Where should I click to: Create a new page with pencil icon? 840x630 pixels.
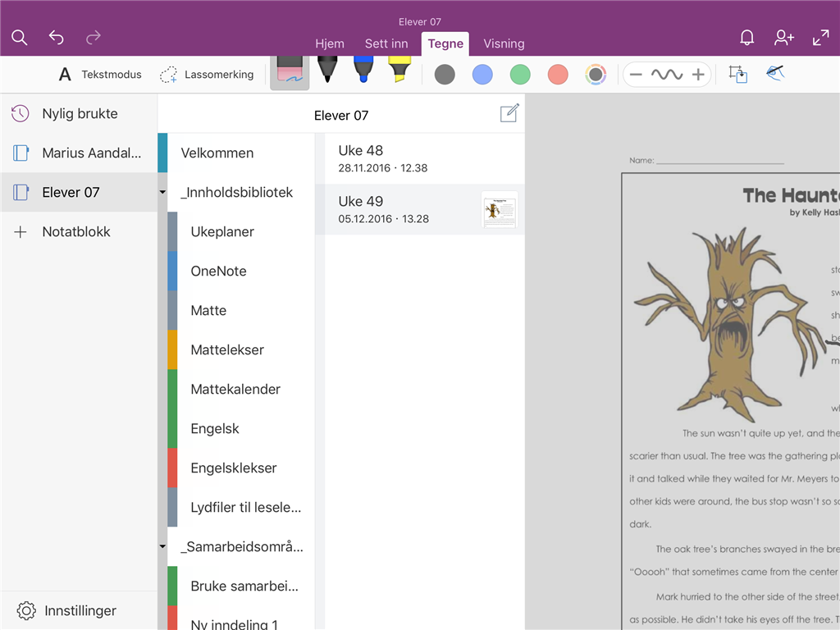[509, 113]
